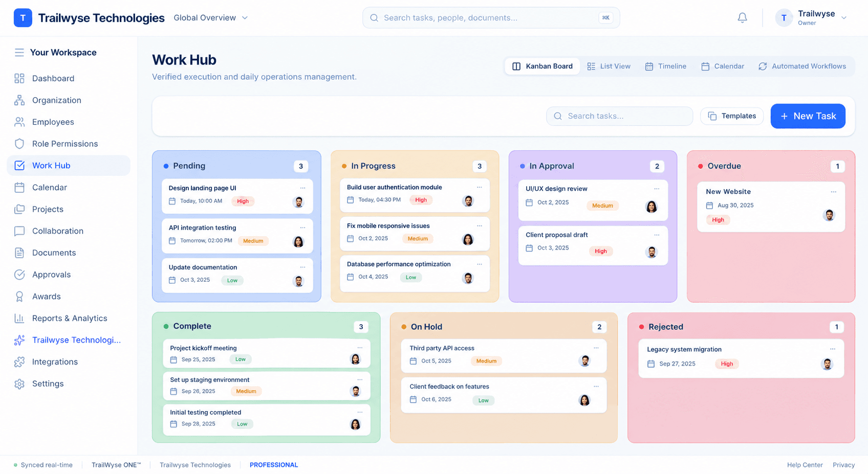Viewport: 868px width, 474px height.
Task: Open options menu for Legacy system migration
Action: point(833,349)
